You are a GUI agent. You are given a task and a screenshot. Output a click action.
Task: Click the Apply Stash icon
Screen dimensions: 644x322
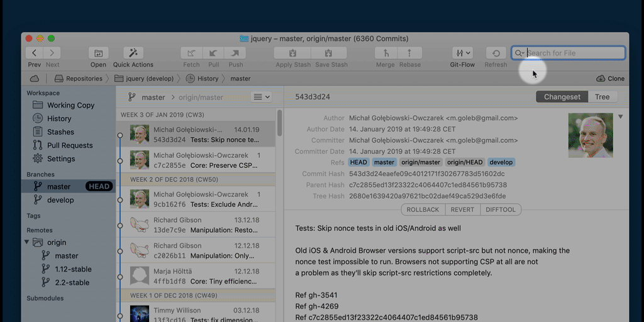292,53
